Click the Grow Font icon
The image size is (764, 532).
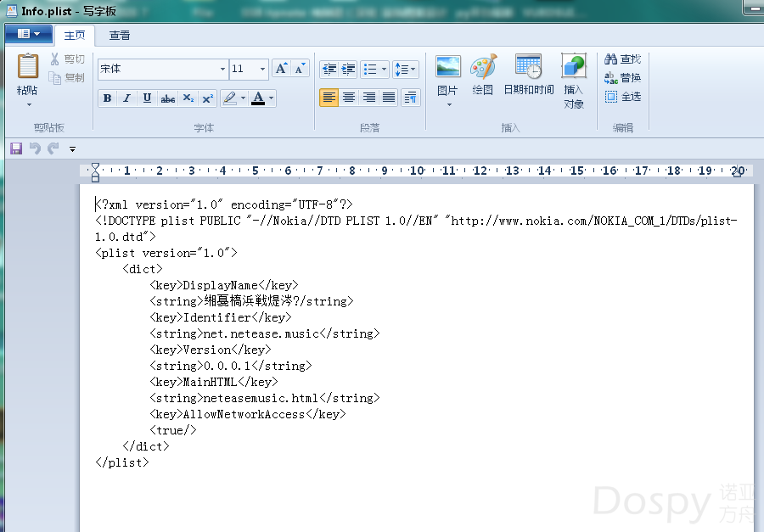281,69
